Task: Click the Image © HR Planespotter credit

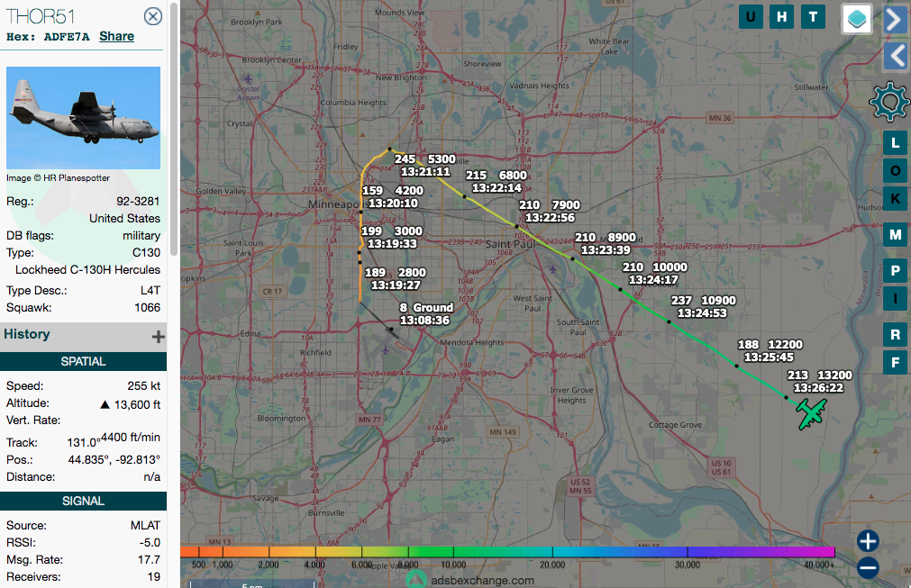Action: pos(58,178)
